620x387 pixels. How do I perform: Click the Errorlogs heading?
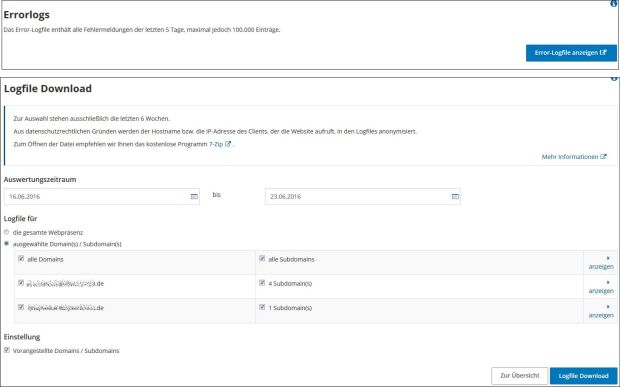26,15
